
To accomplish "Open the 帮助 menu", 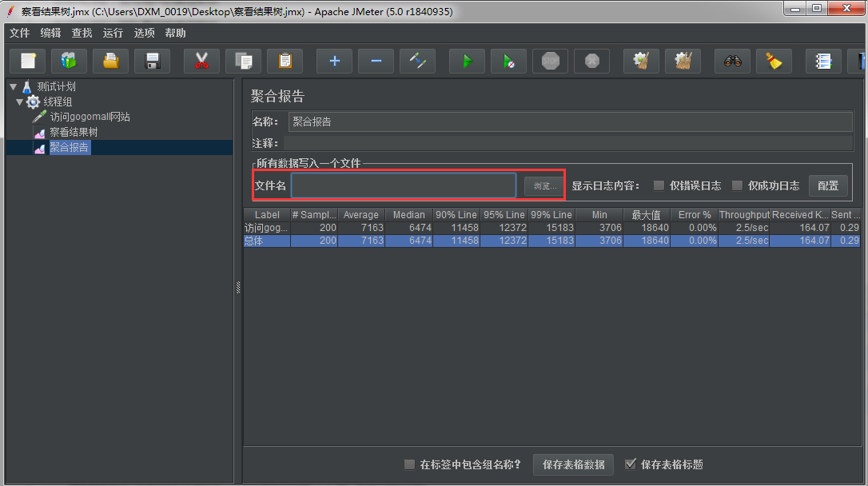I will point(175,34).
